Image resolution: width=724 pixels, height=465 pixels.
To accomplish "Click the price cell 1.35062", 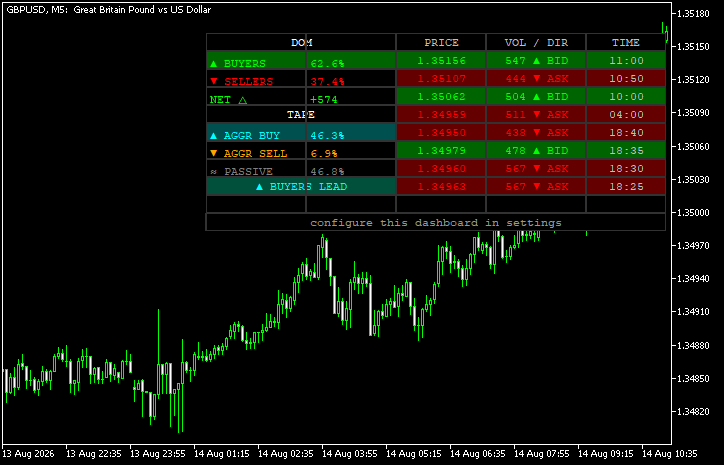I will coord(441,97).
